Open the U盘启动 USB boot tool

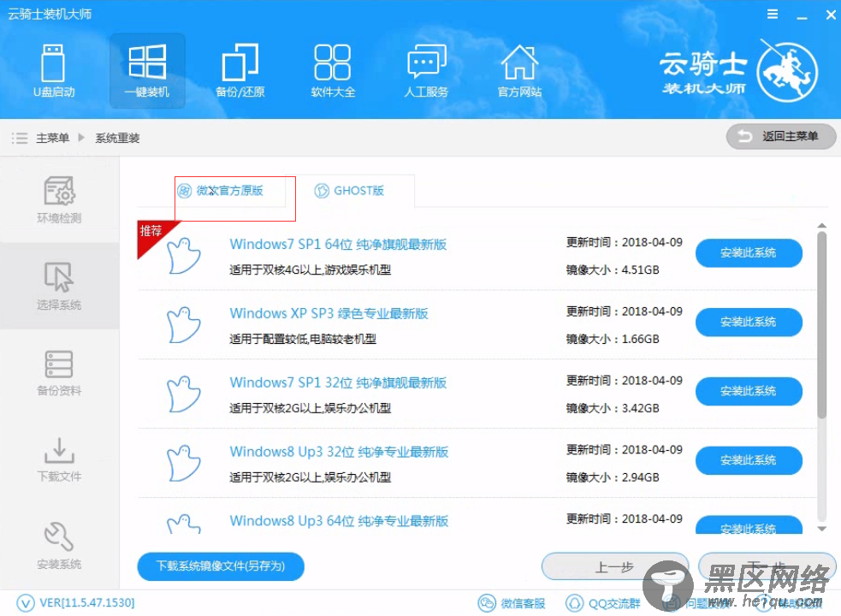click(54, 71)
